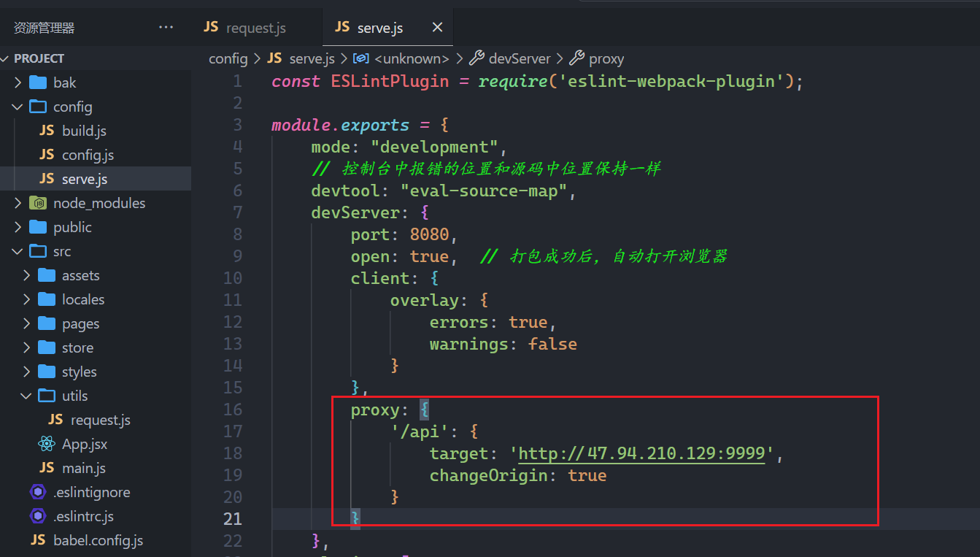Viewport: 980px width, 557px height.
Task: Click the JS icon beside build.js
Action: 47,131
